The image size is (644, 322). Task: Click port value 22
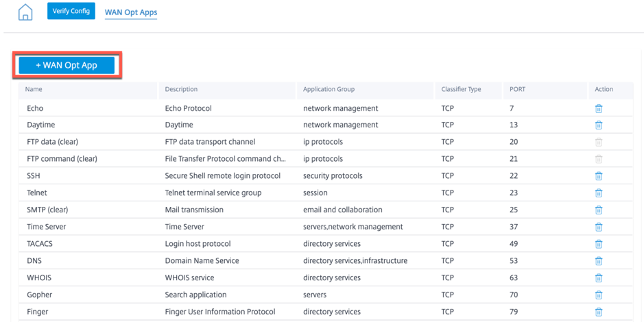(x=514, y=175)
